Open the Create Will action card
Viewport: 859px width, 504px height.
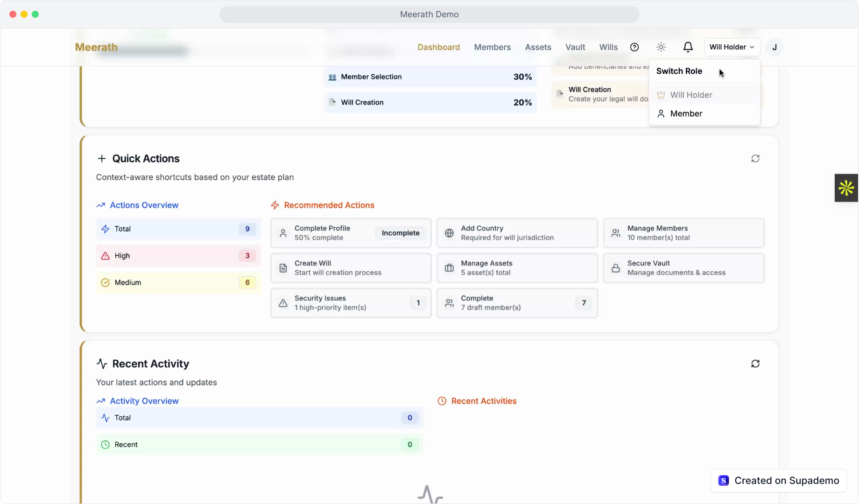(x=351, y=268)
